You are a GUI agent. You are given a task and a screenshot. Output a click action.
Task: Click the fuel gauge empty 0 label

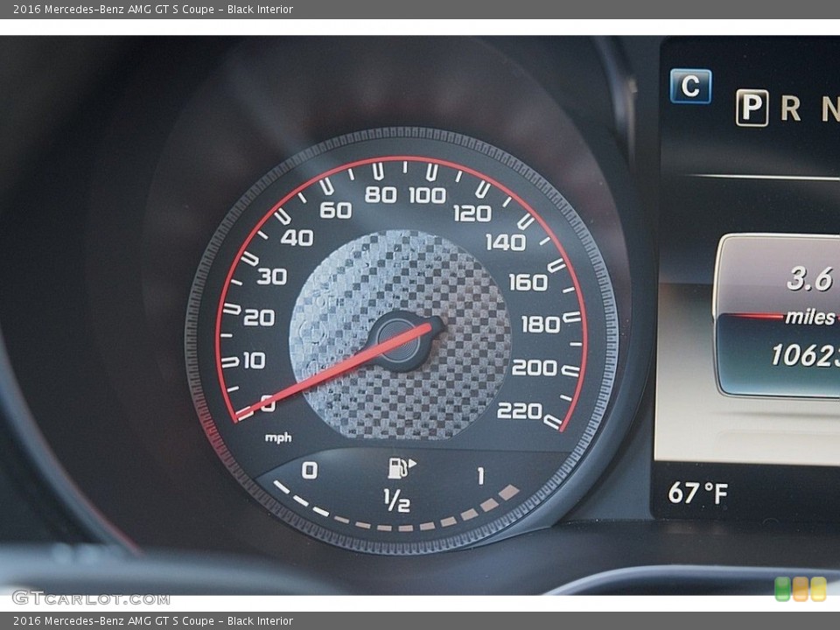click(x=310, y=471)
